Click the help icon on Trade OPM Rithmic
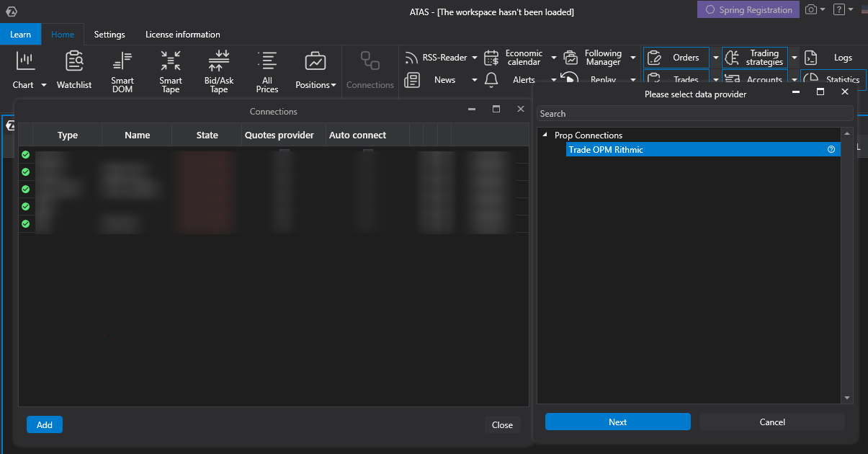 click(831, 149)
